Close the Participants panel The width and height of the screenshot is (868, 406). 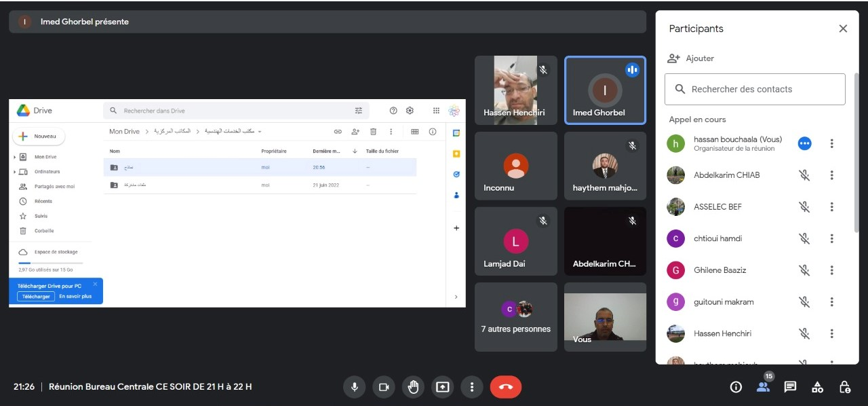pyautogui.click(x=843, y=29)
